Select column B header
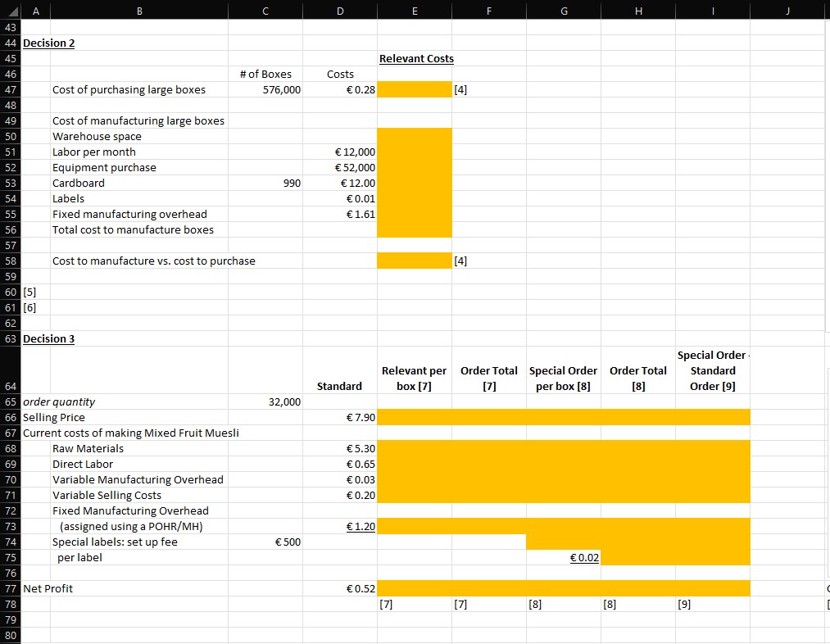This screenshot has width=830, height=644. (x=139, y=10)
